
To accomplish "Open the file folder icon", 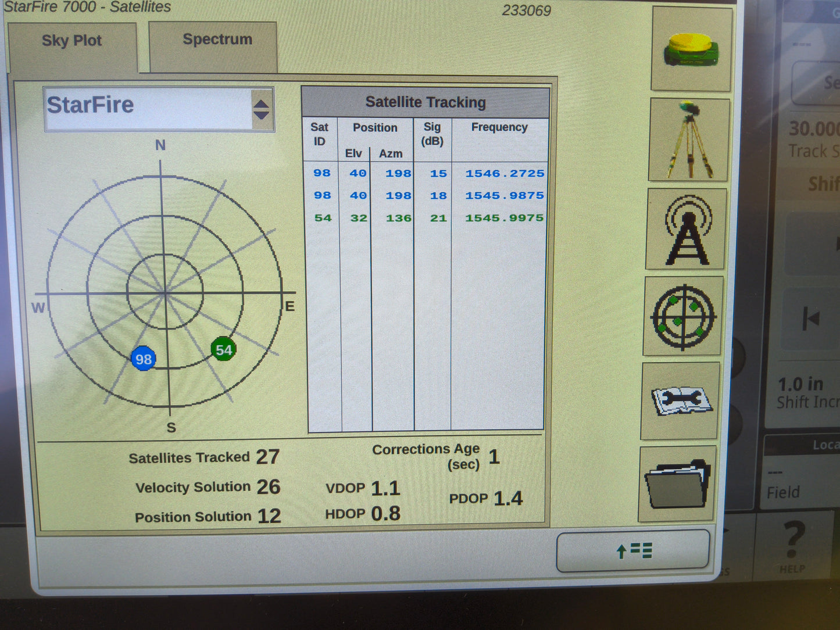I will 678,484.
